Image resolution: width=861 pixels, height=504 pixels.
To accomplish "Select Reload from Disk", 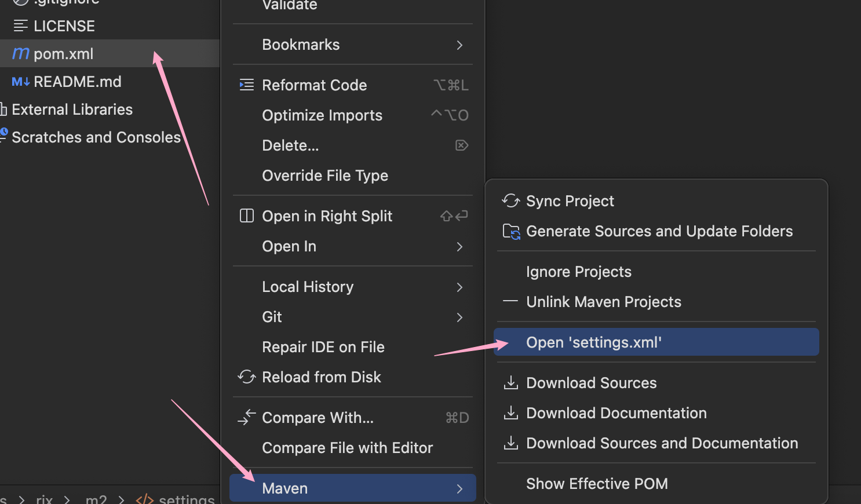I will coord(353,377).
